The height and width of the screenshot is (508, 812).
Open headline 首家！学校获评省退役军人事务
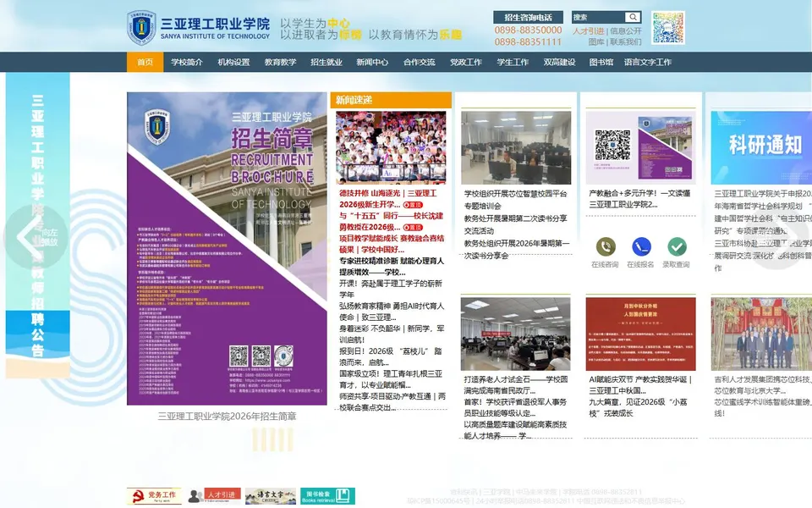point(516,407)
